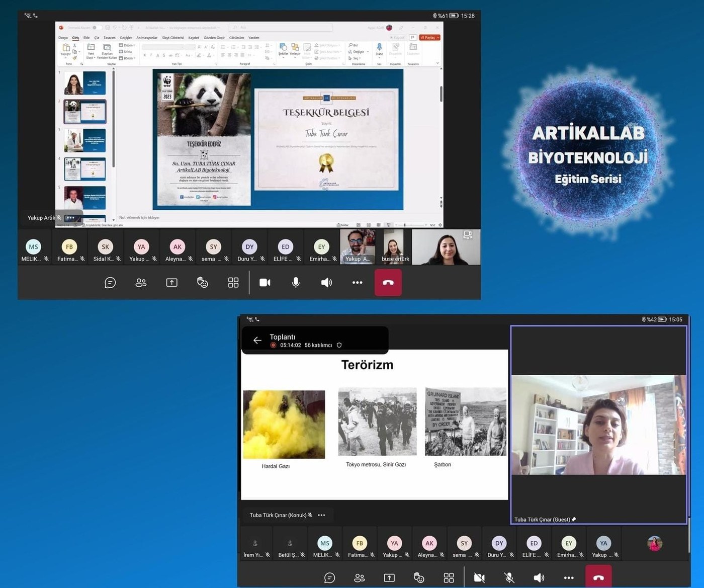704x588 pixels.
Task: Open options beside the Yakup Artik label
Action: (x=70, y=218)
